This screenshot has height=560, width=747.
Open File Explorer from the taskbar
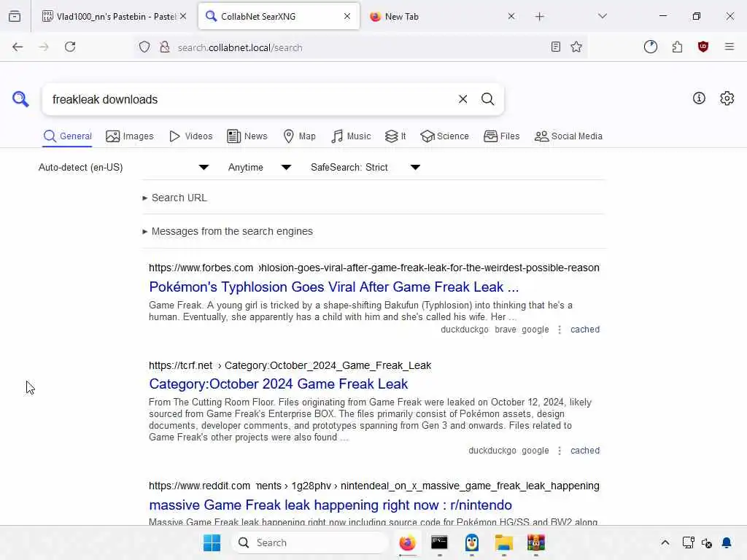[503, 542]
